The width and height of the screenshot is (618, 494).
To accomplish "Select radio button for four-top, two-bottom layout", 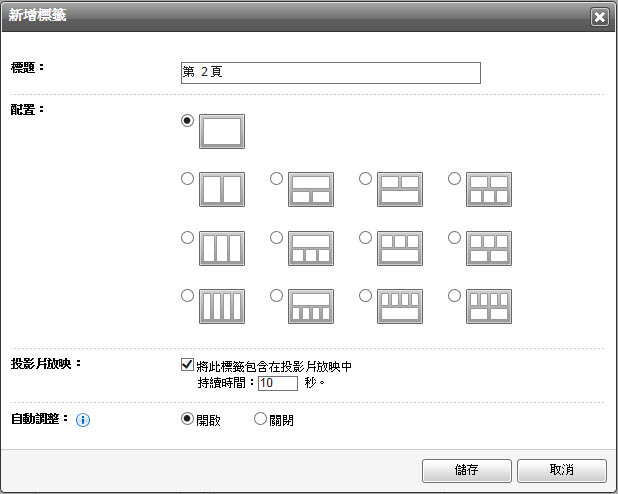I will pos(454,296).
